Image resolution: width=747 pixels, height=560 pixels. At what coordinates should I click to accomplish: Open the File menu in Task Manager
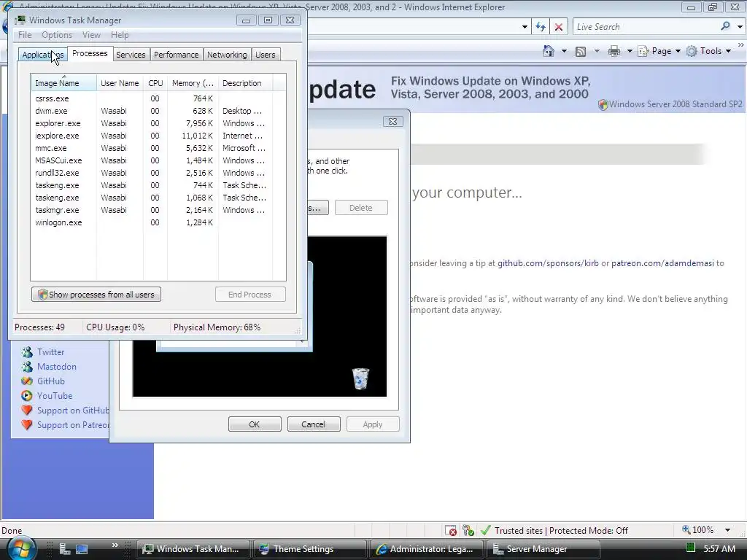(25, 35)
